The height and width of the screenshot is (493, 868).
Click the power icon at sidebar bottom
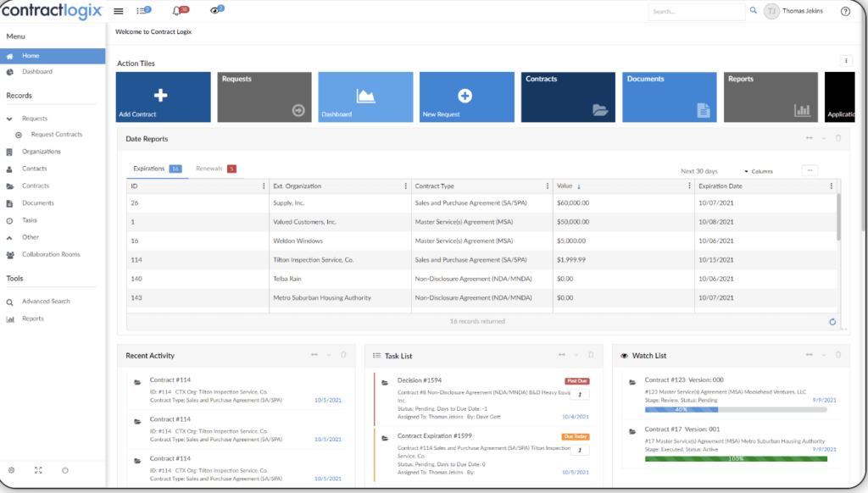click(x=65, y=470)
